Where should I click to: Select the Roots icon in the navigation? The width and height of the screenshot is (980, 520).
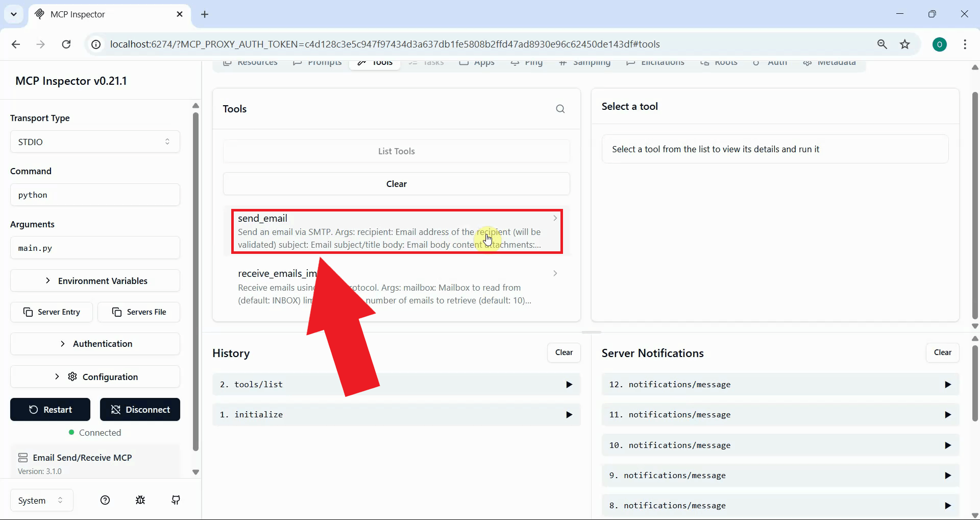(705, 63)
